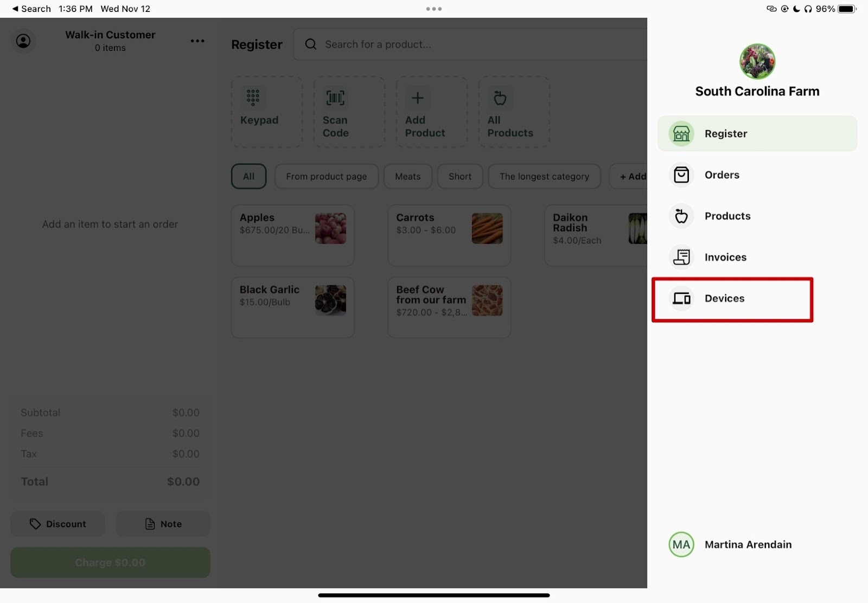This screenshot has height=603, width=868.
Task: Click the Devices icon in side menu
Action: point(681,298)
